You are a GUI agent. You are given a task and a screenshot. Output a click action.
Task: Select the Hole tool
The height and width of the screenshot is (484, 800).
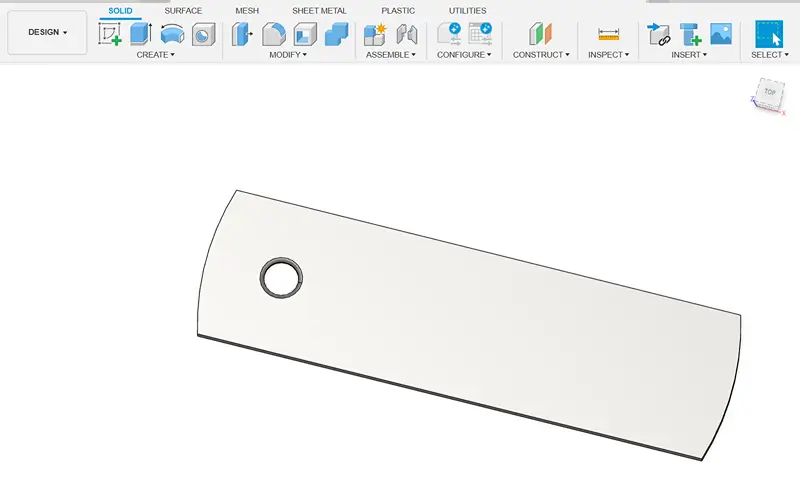coord(204,34)
